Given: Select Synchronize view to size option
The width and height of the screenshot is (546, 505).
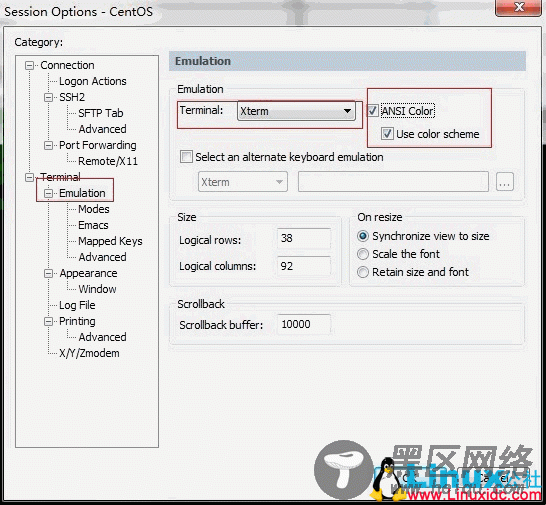Looking at the screenshot, I should point(362,236).
